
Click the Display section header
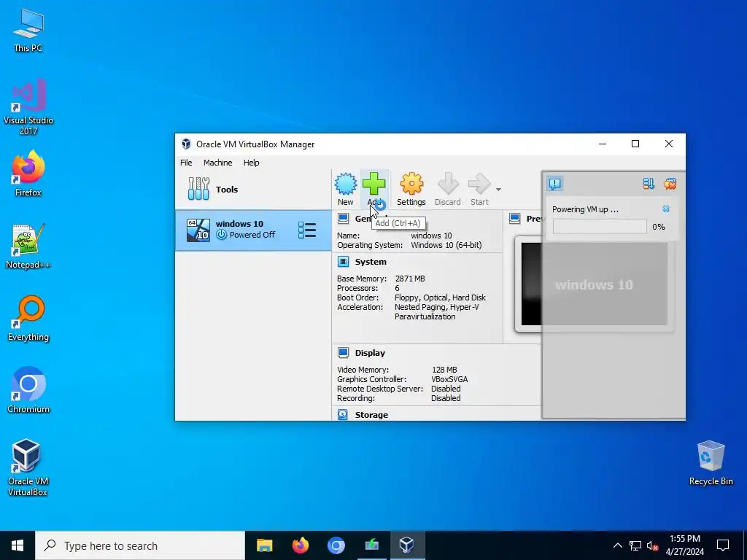370,353
